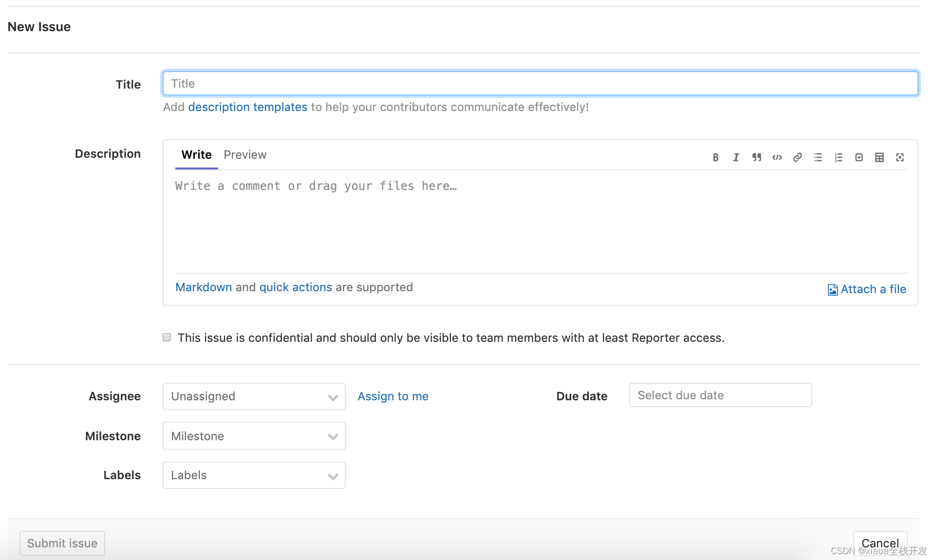Add a task list checkbox item
Screen dimensions: 935x560
859,157
